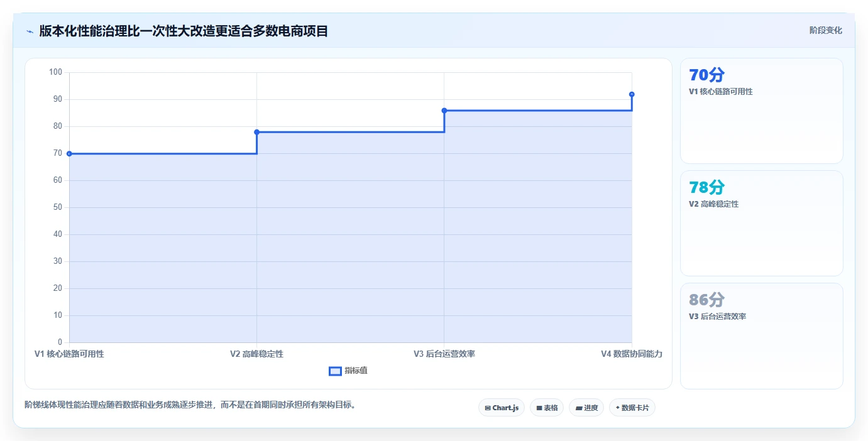Viewport: 868px width, 441px height.
Task: Click the x-axis label V3 后台运营效率
Action: click(x=444, y=354)
